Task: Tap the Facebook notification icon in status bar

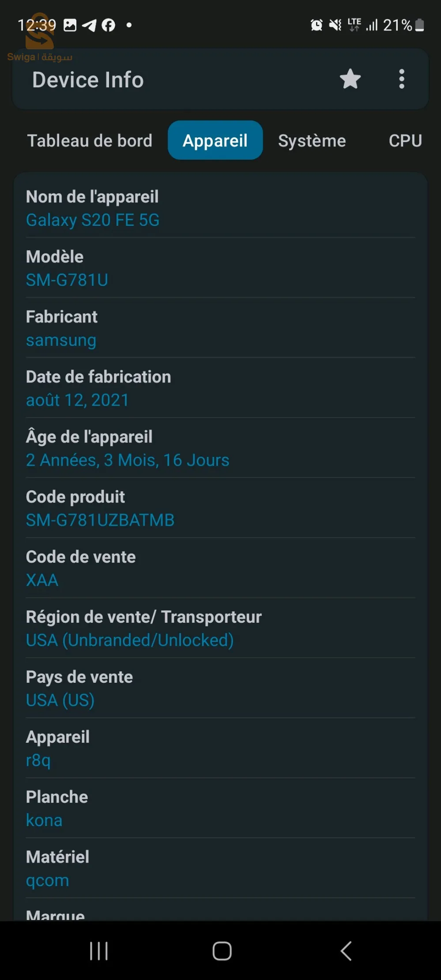Action: [x=108, y=25]
